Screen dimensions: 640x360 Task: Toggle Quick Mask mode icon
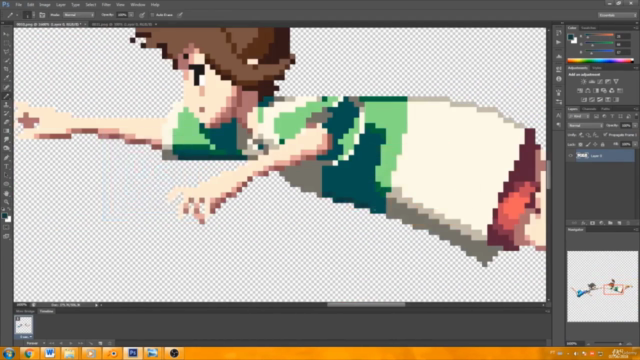pyautogui.click(x=7, y=228)
